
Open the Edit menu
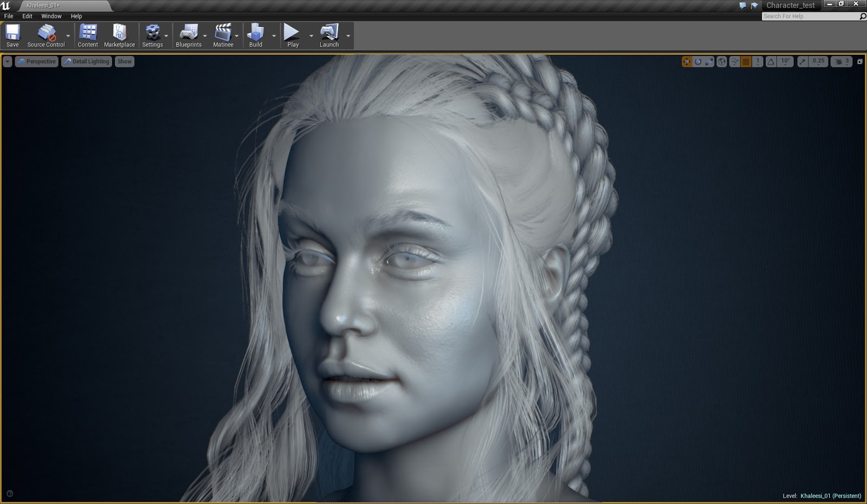(x=27, y=16)
